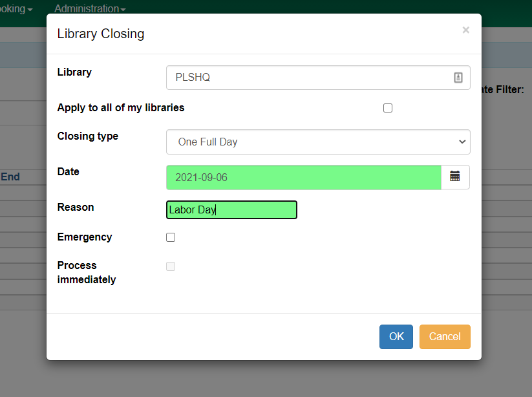Close the Library Closing dialog with X

[465, 30]
